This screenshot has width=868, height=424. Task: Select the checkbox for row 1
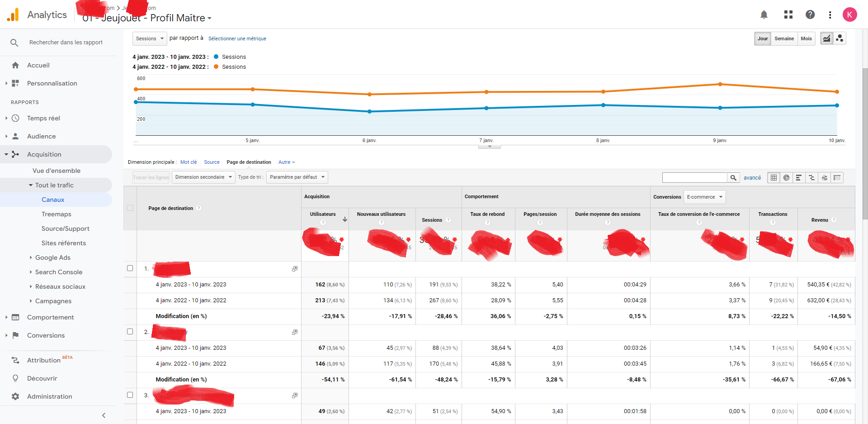pyautogui.click(x=130, y=268)
